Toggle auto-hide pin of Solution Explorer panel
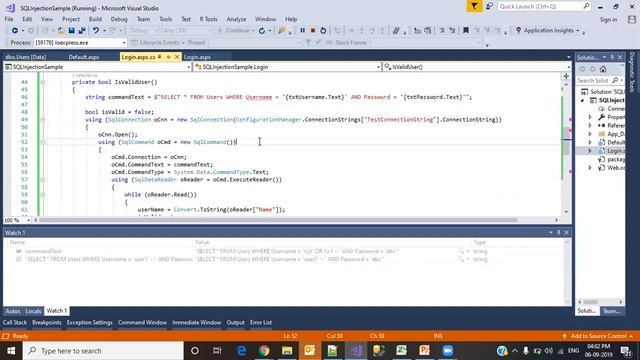 click(612, 57)
